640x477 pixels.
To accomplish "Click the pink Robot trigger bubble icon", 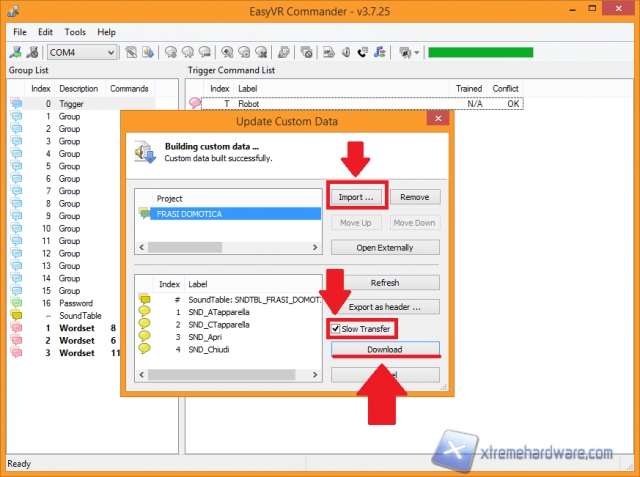I will pos(196,104).
